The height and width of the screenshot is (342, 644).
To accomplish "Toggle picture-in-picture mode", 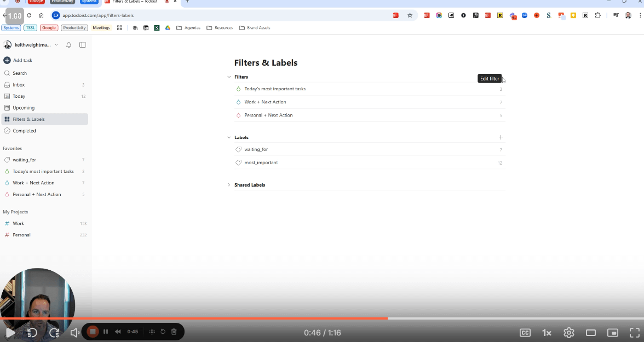I will click(x=613, y=333).
